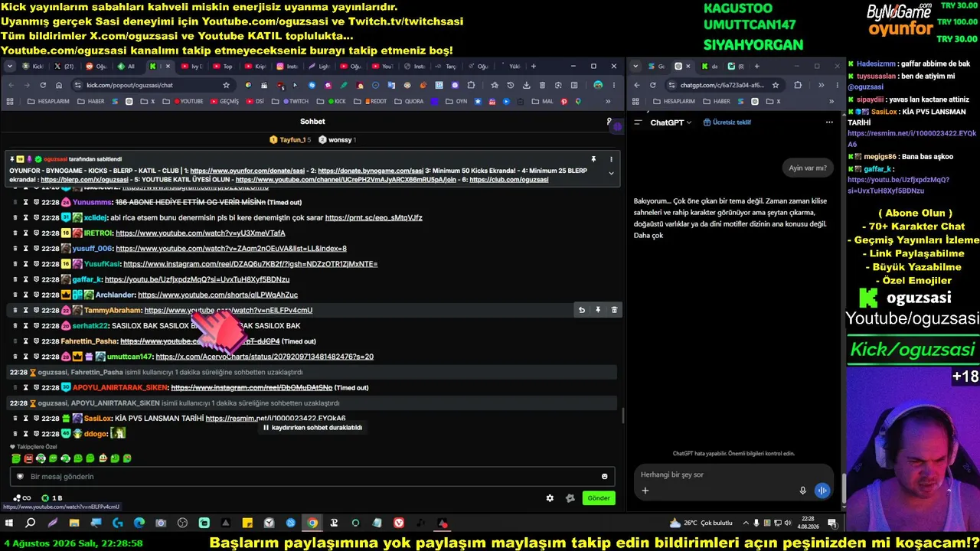Focus the 'Herhangi bir şey sor' input
The height and width of the screenshot is (551, 980).
[x=733, y=474]
